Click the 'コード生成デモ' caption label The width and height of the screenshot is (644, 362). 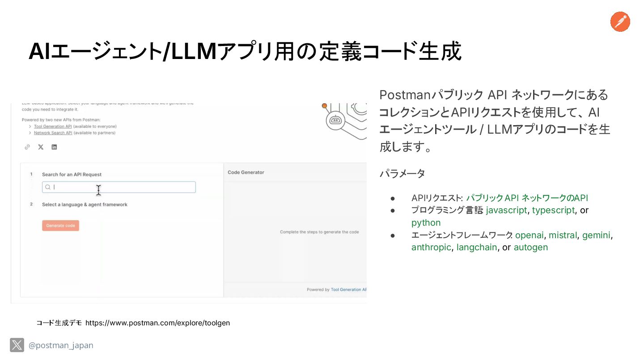[x=59, y=323]
